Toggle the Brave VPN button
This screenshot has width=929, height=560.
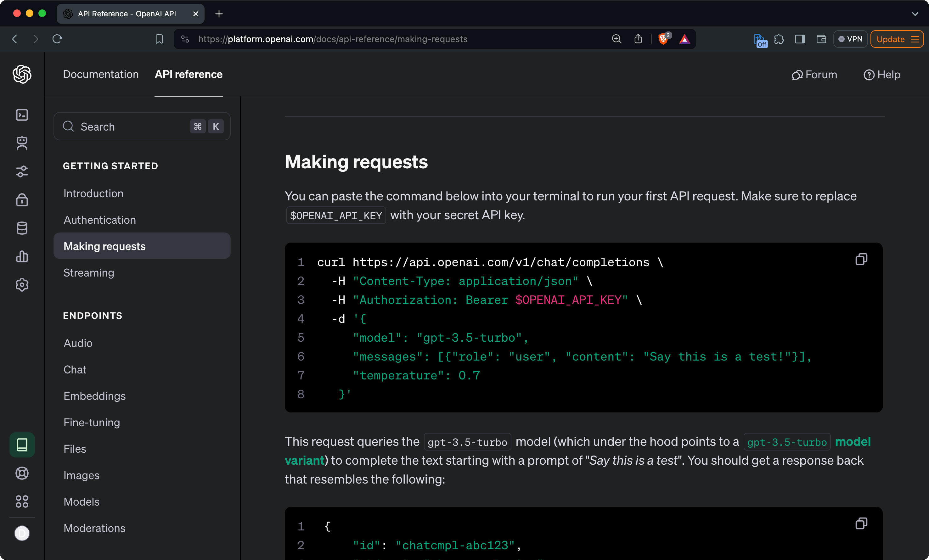pyautogui.click(x=850, y=39)
